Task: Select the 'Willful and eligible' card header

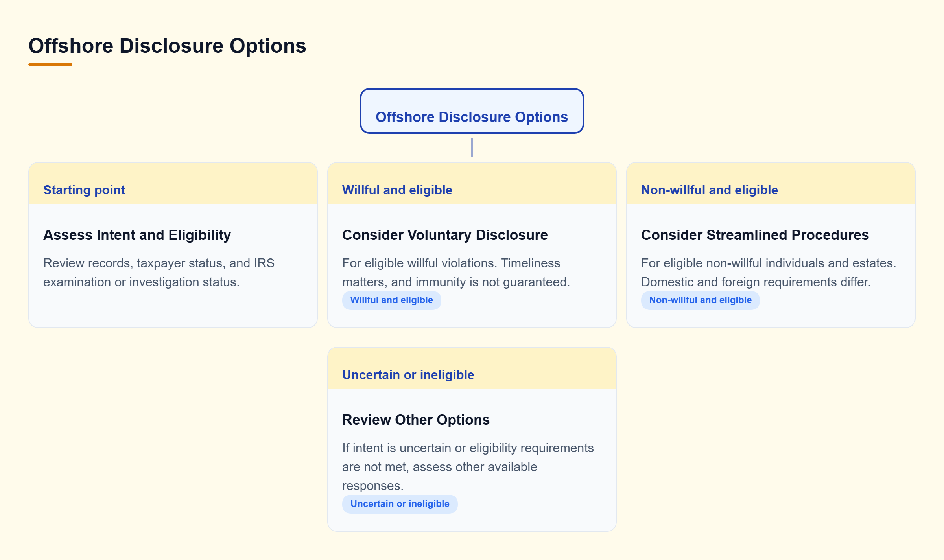Action: coord(472,183)
